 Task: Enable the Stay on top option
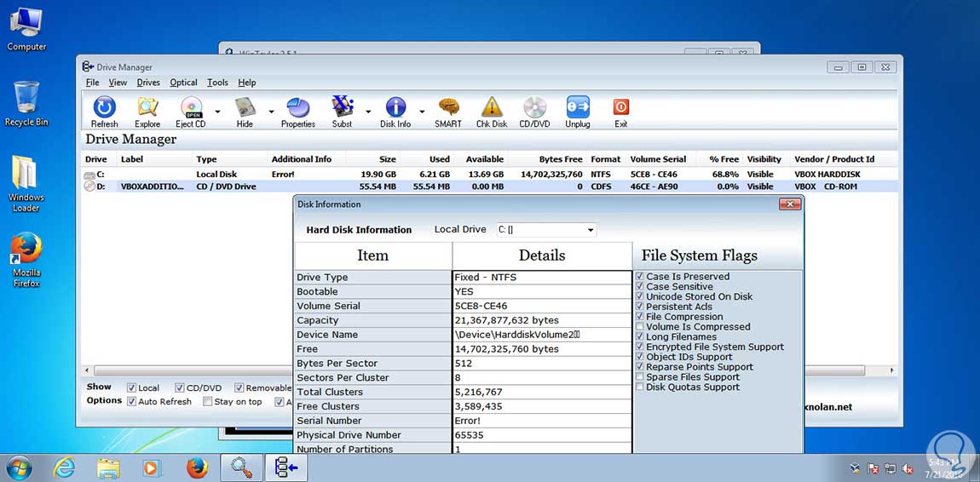click(x=207, y=401)
